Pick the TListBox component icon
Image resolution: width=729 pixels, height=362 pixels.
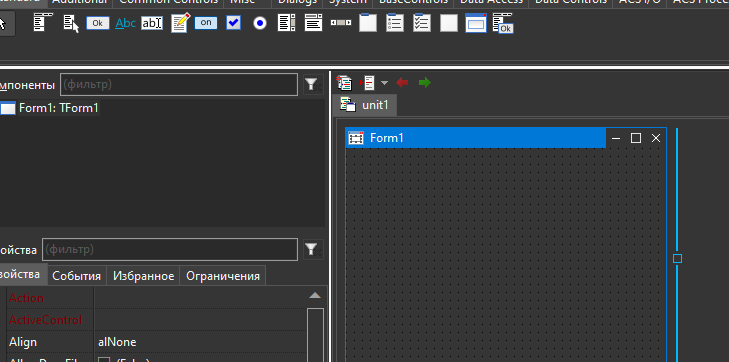click(x=287, y=23)
